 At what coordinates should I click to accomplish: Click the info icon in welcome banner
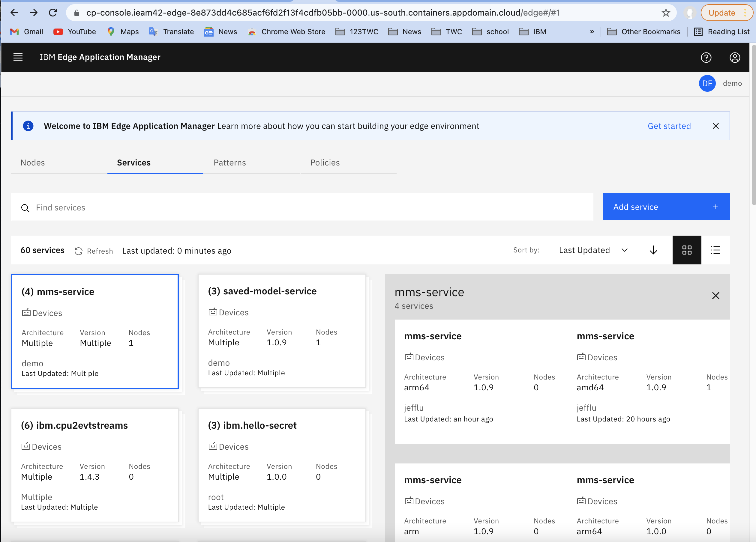coord(28,126)
